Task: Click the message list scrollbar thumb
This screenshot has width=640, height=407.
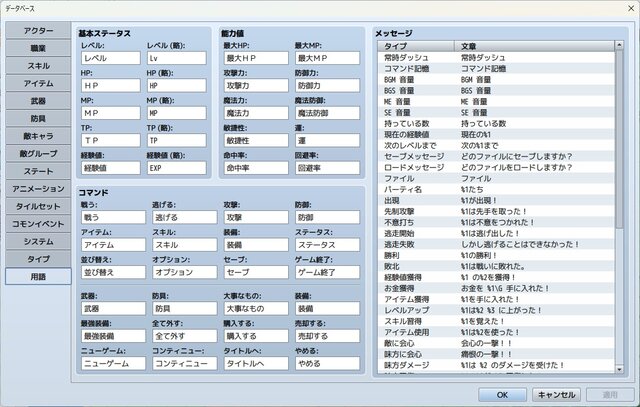Action: [x=619, y=139]
